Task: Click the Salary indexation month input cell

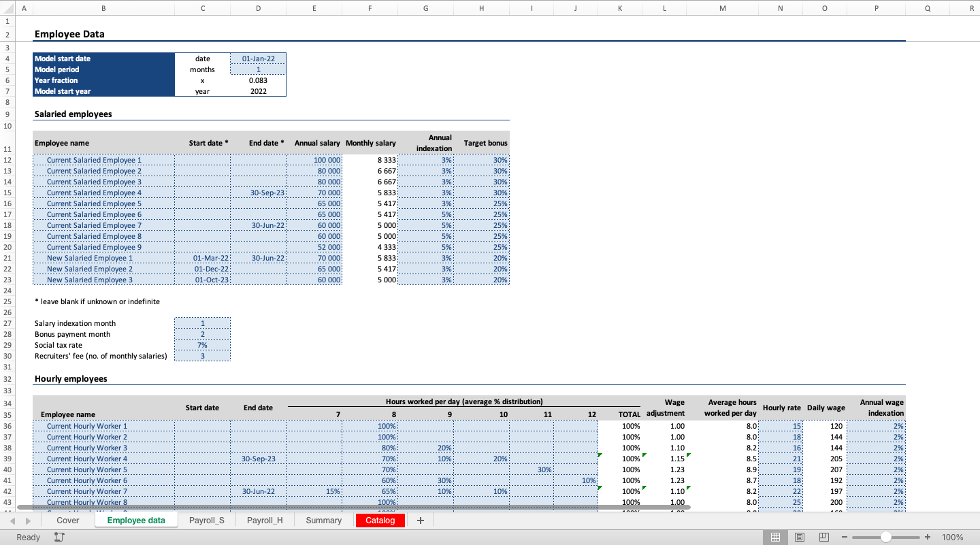Action: [202, 323]
